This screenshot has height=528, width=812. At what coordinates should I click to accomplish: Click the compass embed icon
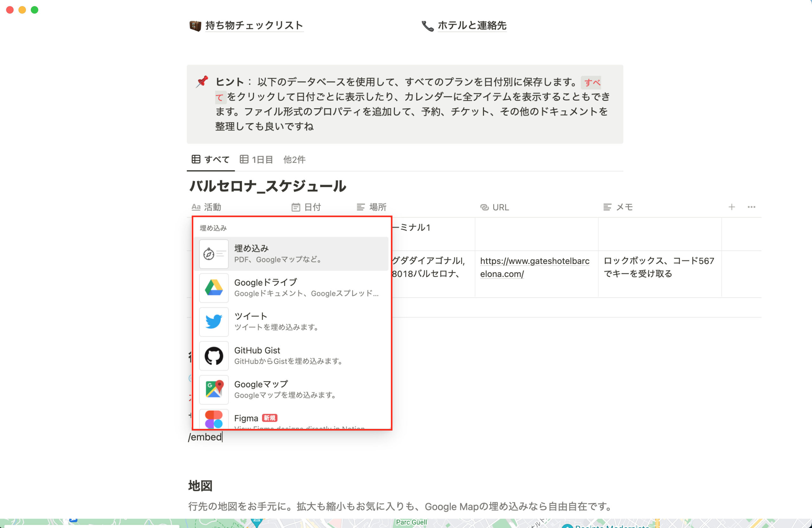[x=214, y=254]
